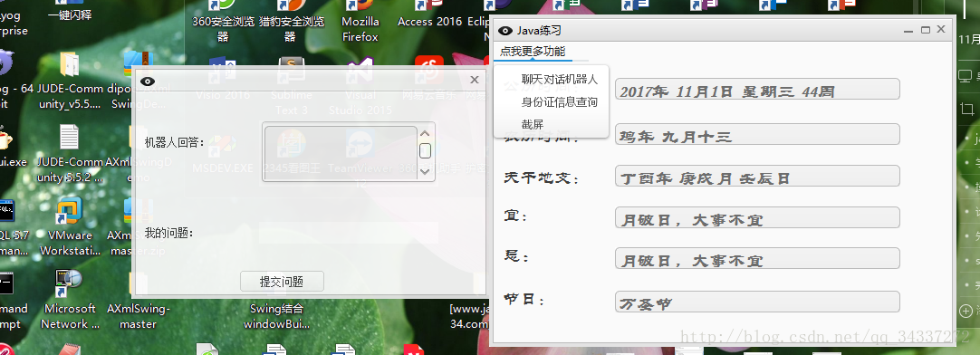
Task: Click the 节日: label
Action: pos(524,300)
